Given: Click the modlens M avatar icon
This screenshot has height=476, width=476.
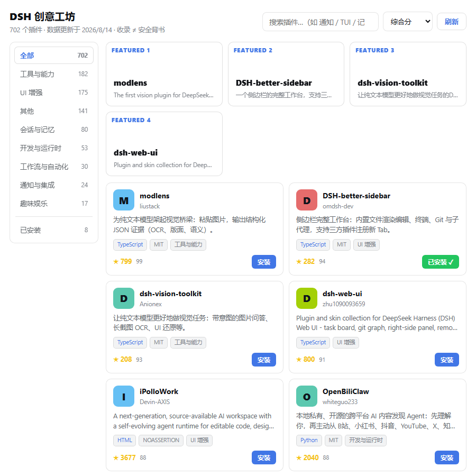Looking at the screenshot, I should pyautogui.click(x=124, y=200).
